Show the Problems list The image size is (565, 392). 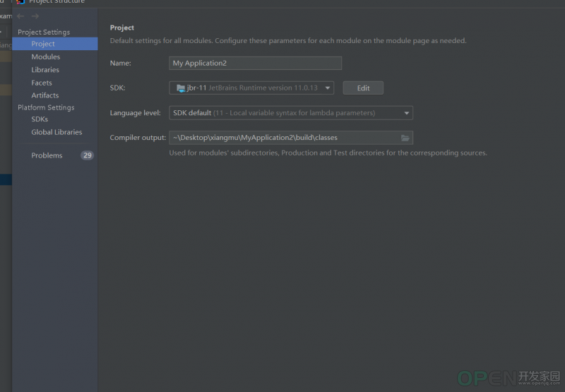47,155
